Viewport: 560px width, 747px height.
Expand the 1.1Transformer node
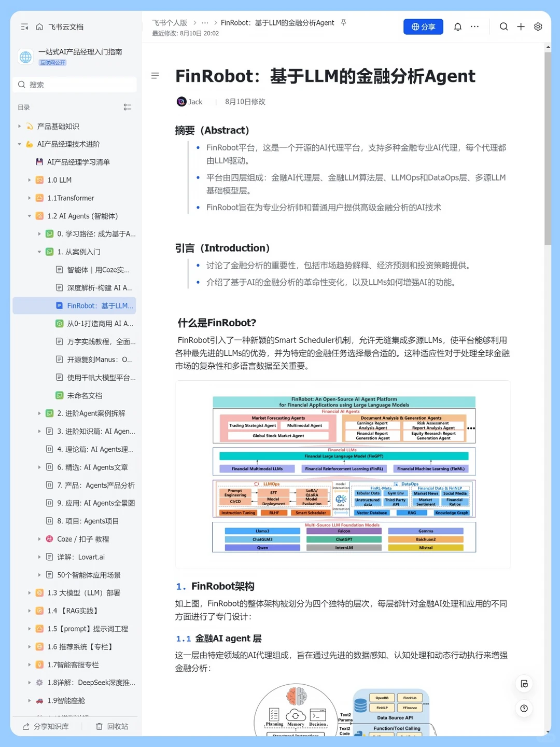[x=30, y=198]
